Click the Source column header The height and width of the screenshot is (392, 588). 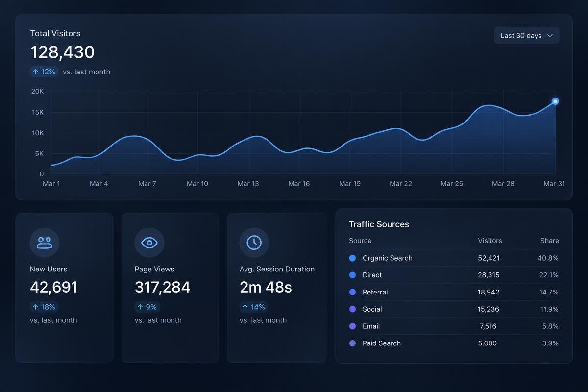[x=360, y=241]
